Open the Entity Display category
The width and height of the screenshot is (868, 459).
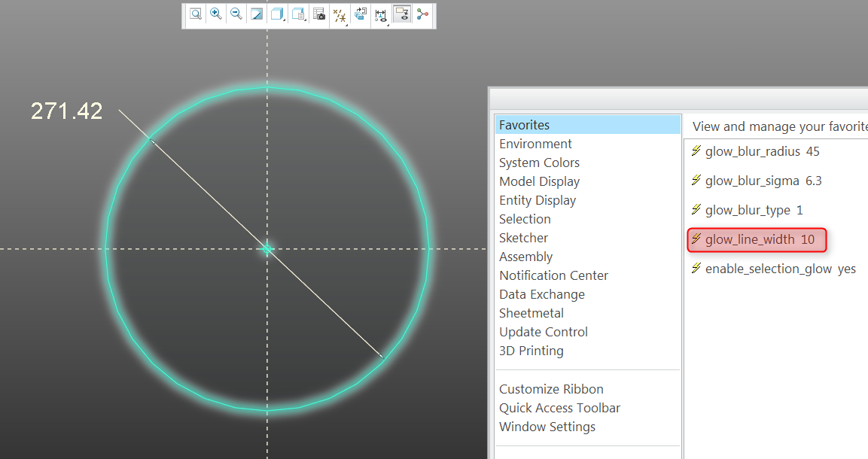pos(538,200)
